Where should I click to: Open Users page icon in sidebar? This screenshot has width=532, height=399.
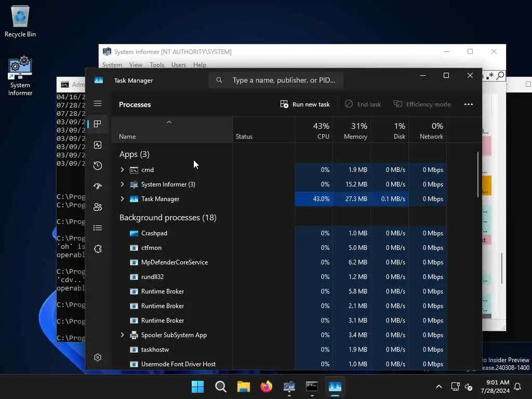tap(98, 207)
